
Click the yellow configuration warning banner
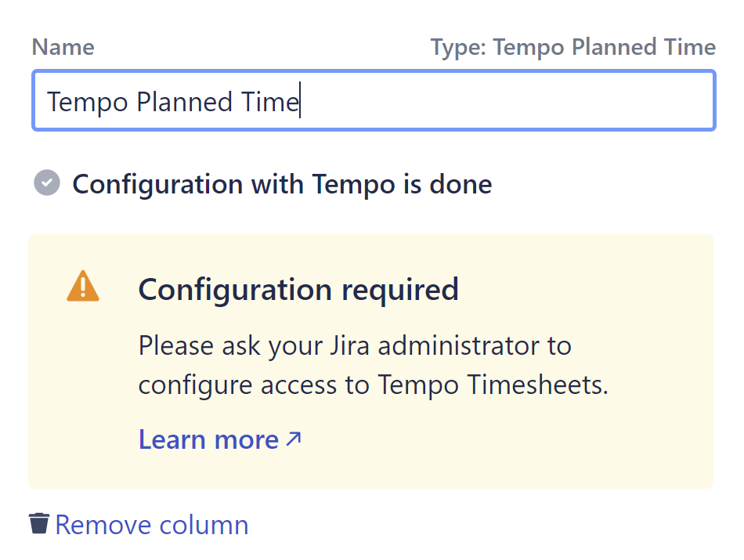pos(372,360)
